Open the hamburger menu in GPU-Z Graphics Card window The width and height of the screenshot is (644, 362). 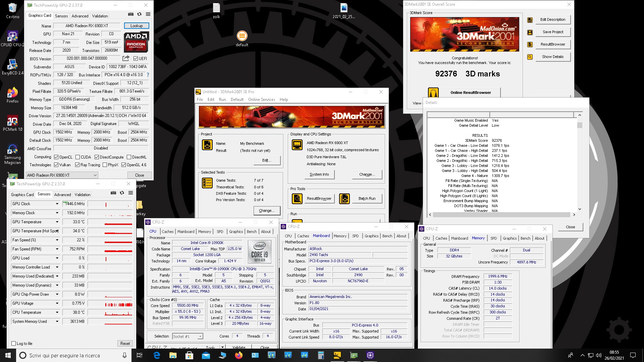[x=148, y=14]
